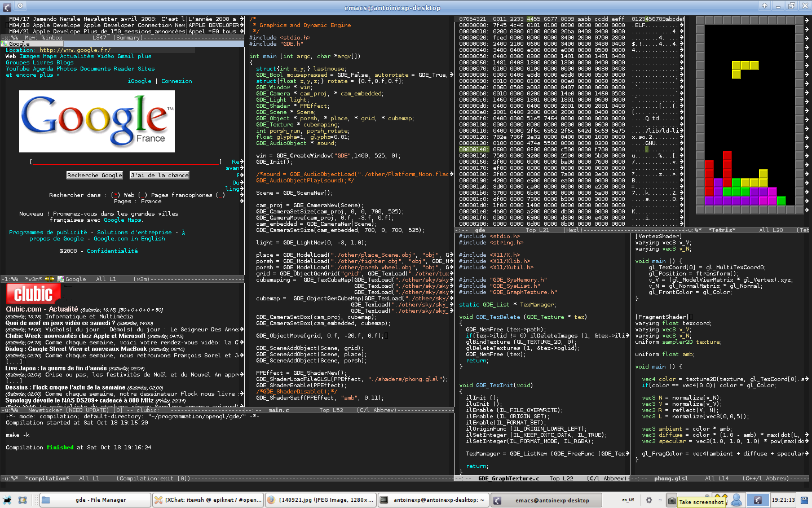Click the main.c mode line buffer name
The height and width of the screenshot is (508, 812).
point(279,410)
